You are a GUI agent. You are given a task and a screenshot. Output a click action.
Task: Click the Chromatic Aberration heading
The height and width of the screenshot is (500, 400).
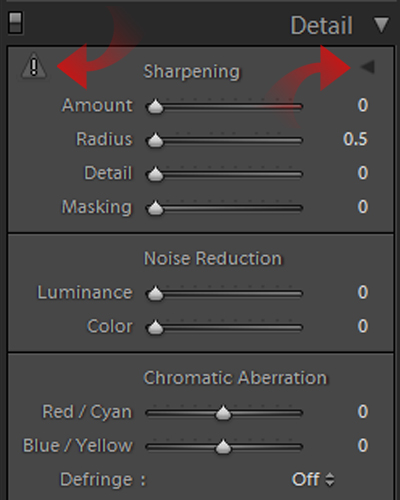coord(235,378)
